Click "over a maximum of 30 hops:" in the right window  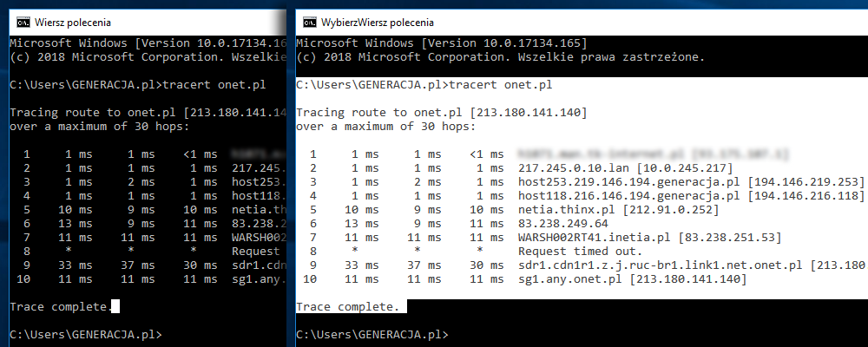385,126
